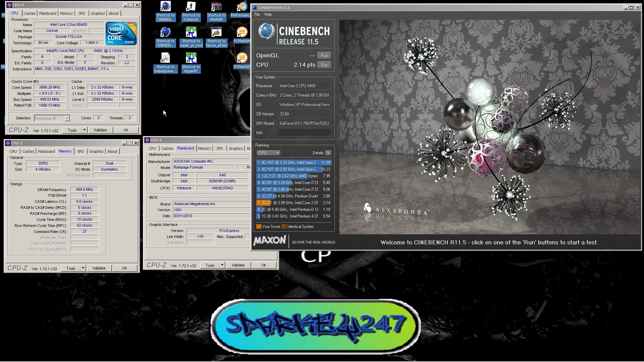Click the Cinebench globe logo
Image resolution: width=644 pixels, height=362 pixels.
(x=267, y=32)
